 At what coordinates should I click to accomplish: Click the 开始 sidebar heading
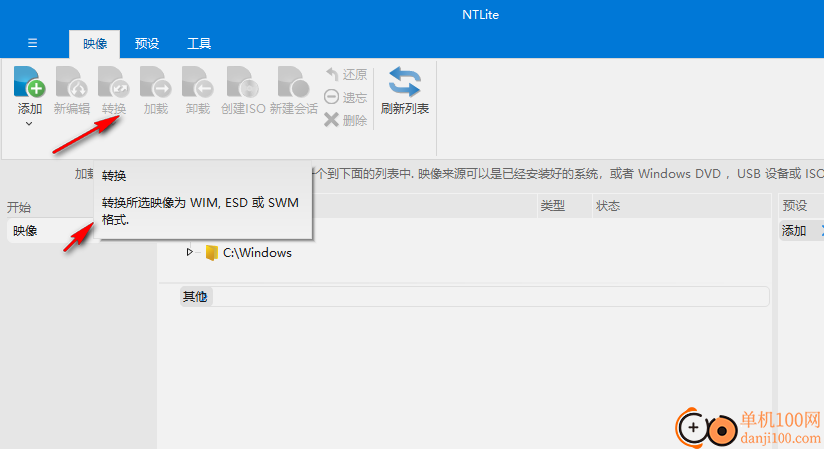point(19,207)
